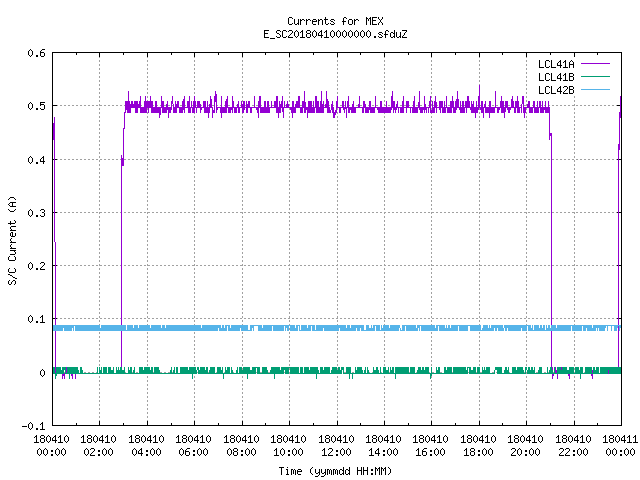Click the filename 'E_SC20180410000000.sfduZ' subtitle
Image resolution: width=640 pixels, height=480 pixels.
[335, 34]
